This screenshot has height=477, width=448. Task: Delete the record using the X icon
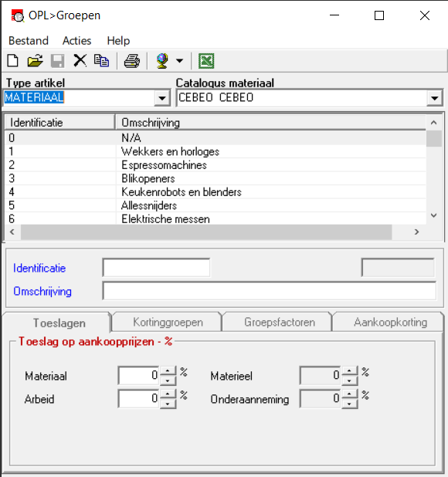(x=80, y=60)
